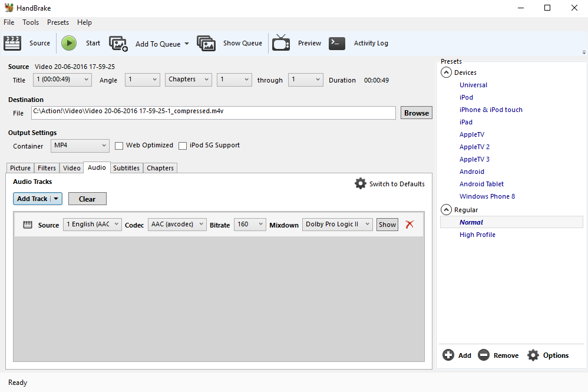Click the toolbar overflow arrow
The image size is (588, 392).
(584, 52)
